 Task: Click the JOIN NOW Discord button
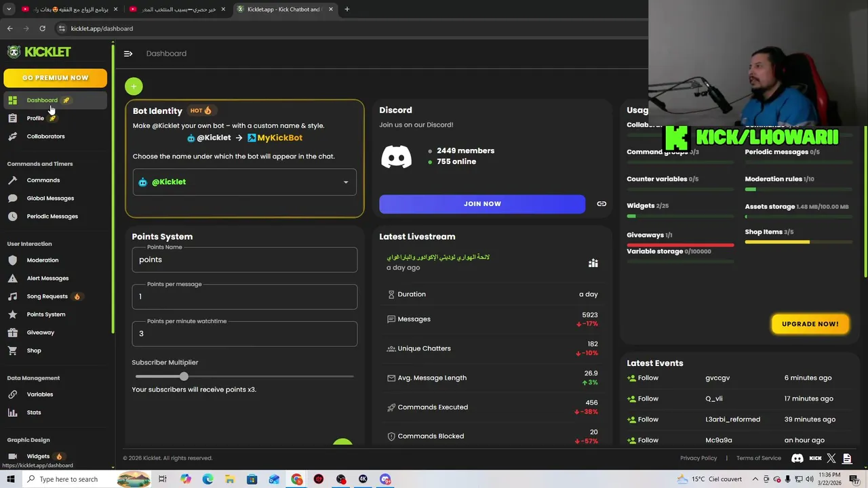coord(482,204)
